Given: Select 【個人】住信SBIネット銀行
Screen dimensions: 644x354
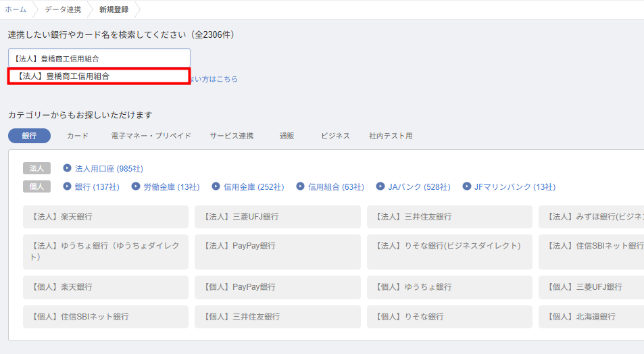Looking at the screenshot, I should pos(105,317).
